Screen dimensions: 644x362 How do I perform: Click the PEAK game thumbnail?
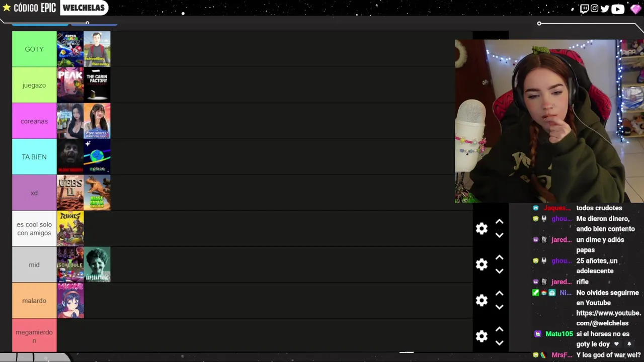[70, 85]
